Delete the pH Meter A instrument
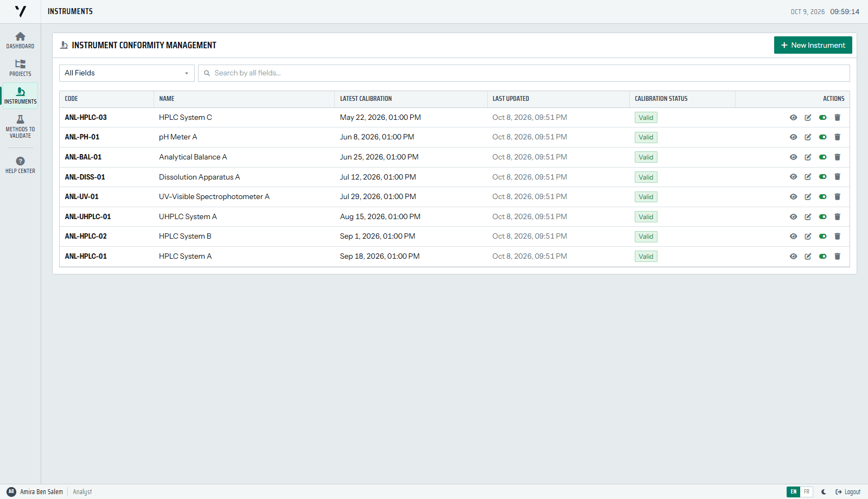Viewport: 868px width, 499px height. pyautogui.click(x=837, y=137)
